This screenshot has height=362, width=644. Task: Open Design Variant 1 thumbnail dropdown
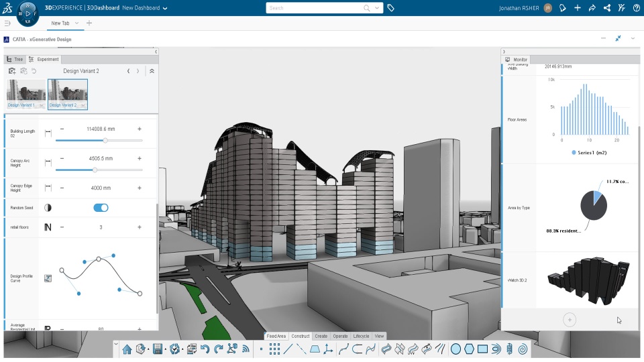[42, 105]
